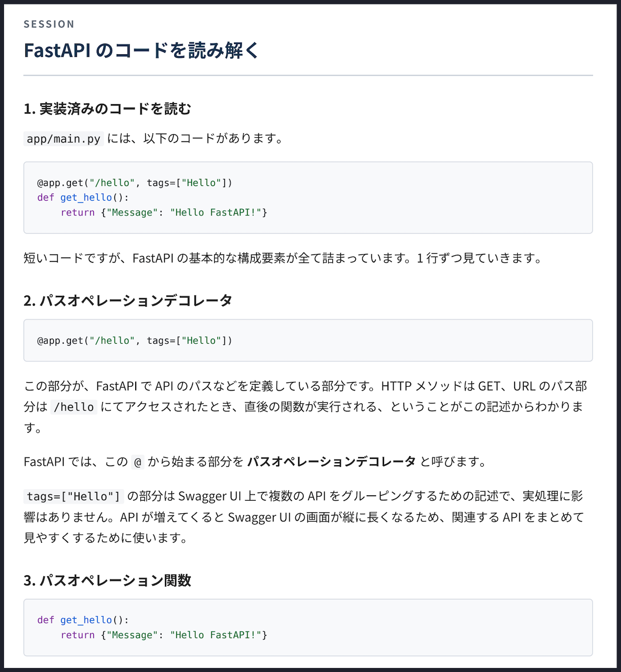The height and width of the screenshot is (672, 621).
Task: Click inline code "tags=["Hello"]" in paragraph
Action: tap(74, 497)
